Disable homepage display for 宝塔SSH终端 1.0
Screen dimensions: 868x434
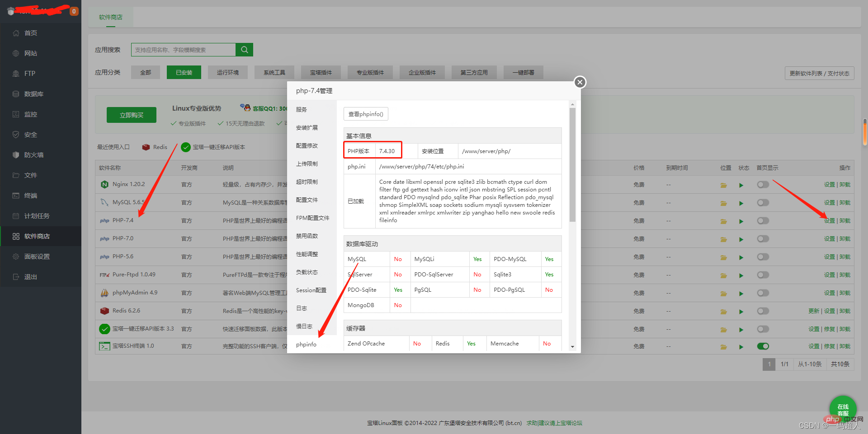(x=763, y=346)
